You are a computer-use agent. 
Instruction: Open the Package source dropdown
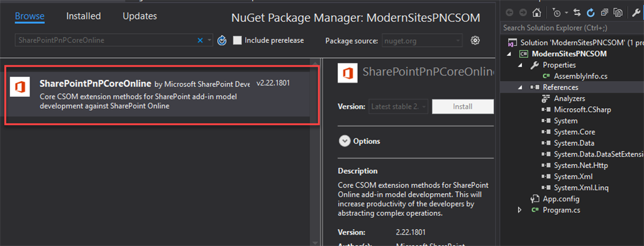pyautogui.click(x=422, y=40)
